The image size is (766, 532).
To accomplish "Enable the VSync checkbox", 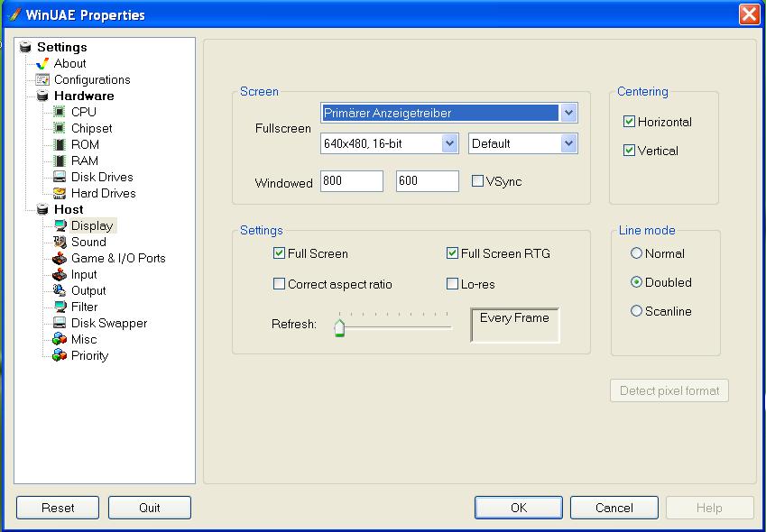I will 477,181.
